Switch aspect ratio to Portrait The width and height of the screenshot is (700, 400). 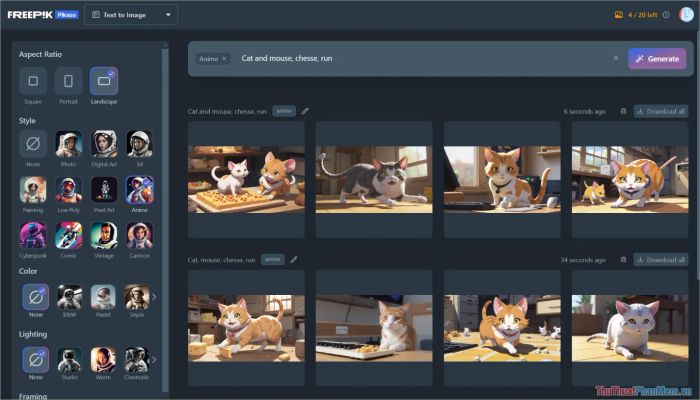click(69, 82)
